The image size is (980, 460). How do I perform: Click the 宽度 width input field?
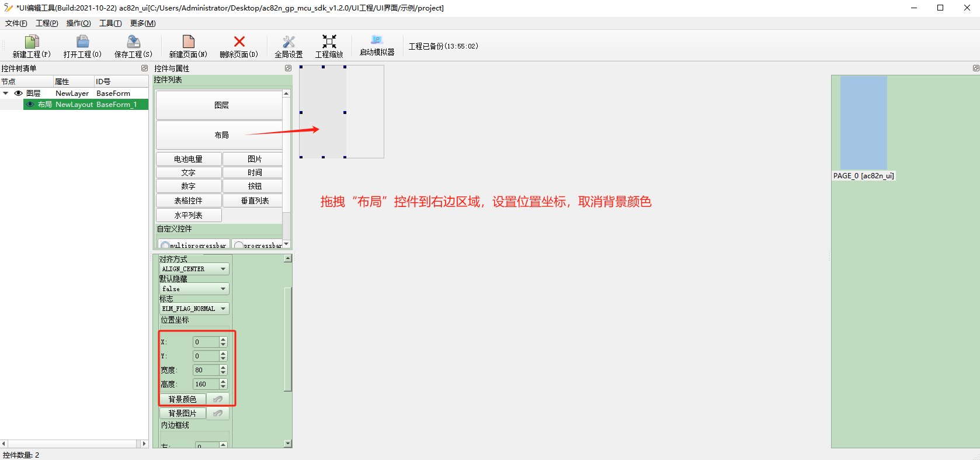point(206,370)
